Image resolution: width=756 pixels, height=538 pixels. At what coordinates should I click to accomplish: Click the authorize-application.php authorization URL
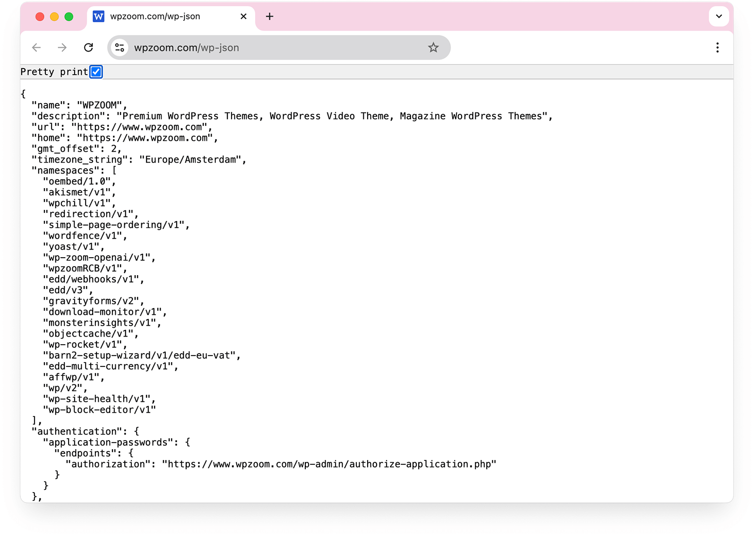(x=329, y=464)
